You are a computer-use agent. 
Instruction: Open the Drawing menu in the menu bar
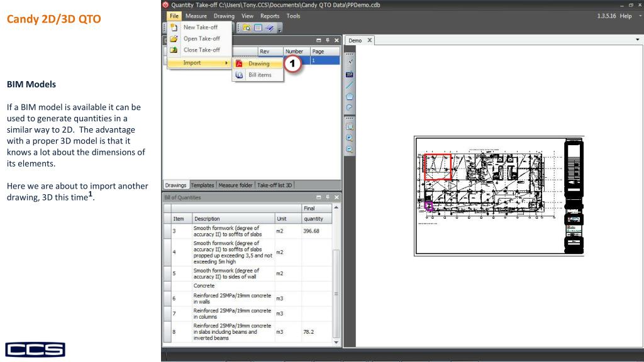point(224,16)
